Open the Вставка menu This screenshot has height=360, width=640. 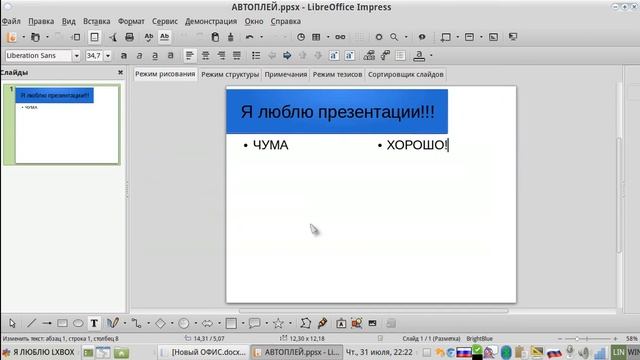(96, 21)
